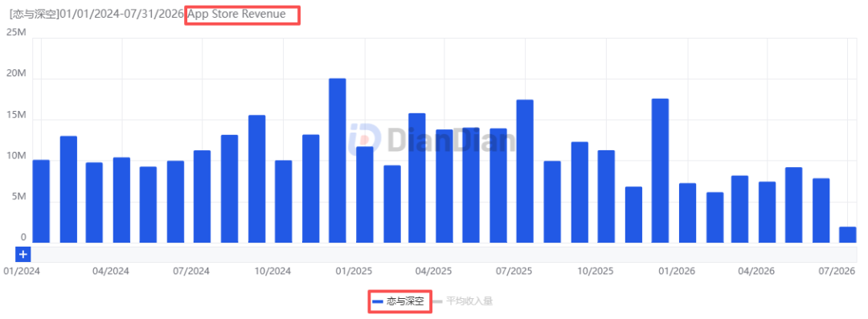Click the 04/2025 x-axis label

(x=433, y=272)
